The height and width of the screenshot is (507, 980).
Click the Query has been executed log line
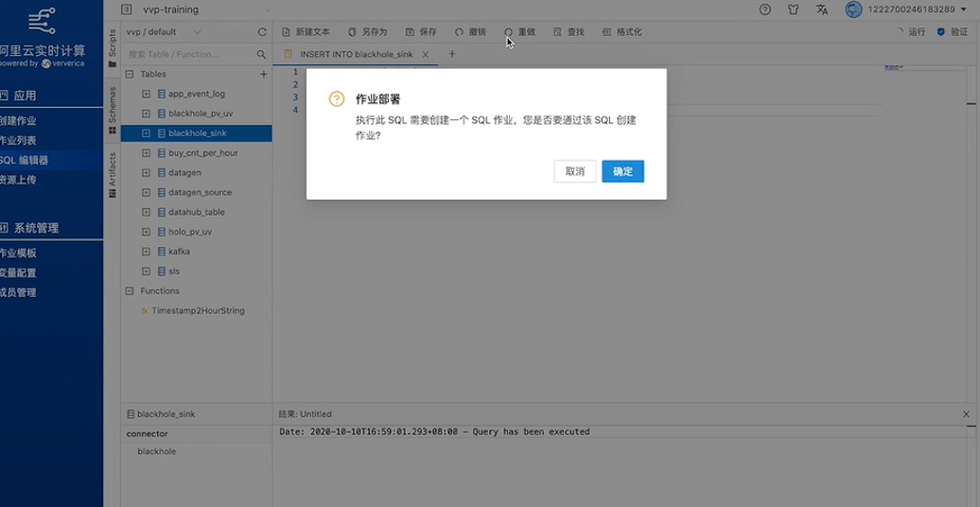(x=434, y=432)
